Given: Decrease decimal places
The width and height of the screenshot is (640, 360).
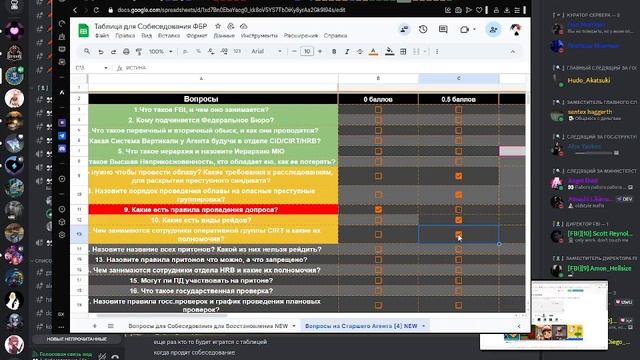Looking at the screenshot, I should tap(211, 51).
